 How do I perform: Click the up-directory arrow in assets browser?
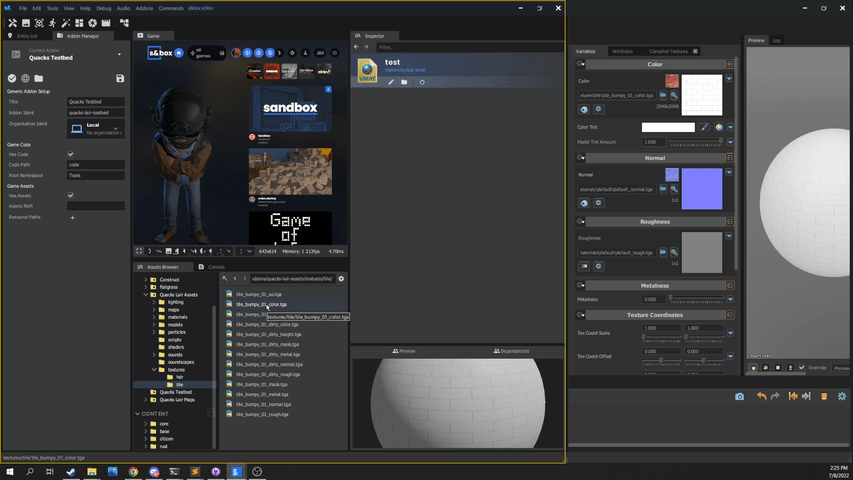pos(225,279)
